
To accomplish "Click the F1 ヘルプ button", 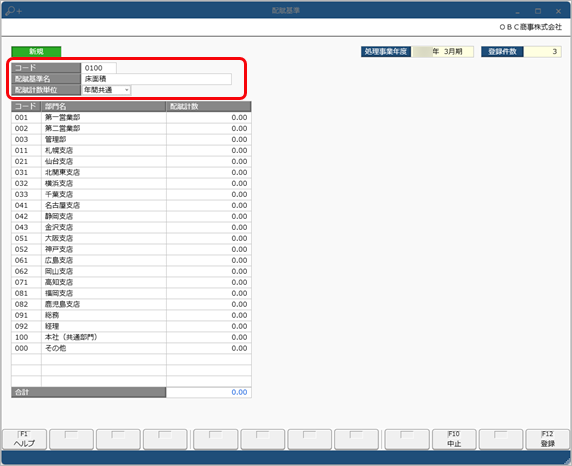I will pyautogui.click(x=25, y=439).
